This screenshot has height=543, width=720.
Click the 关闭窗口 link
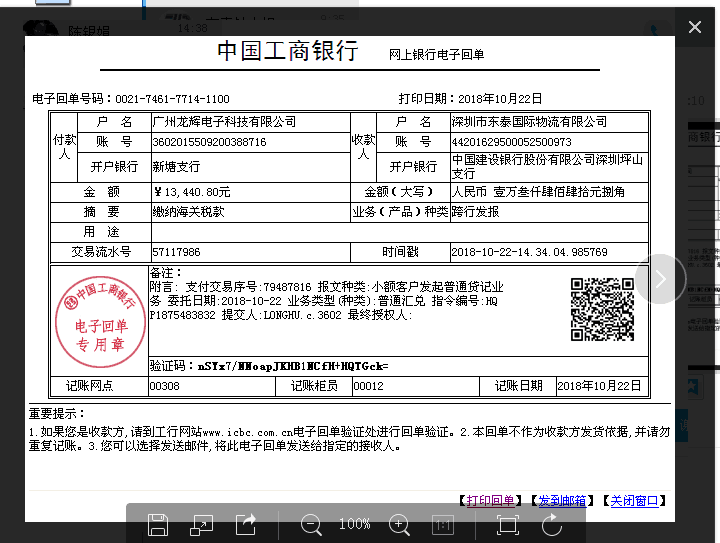634,500
